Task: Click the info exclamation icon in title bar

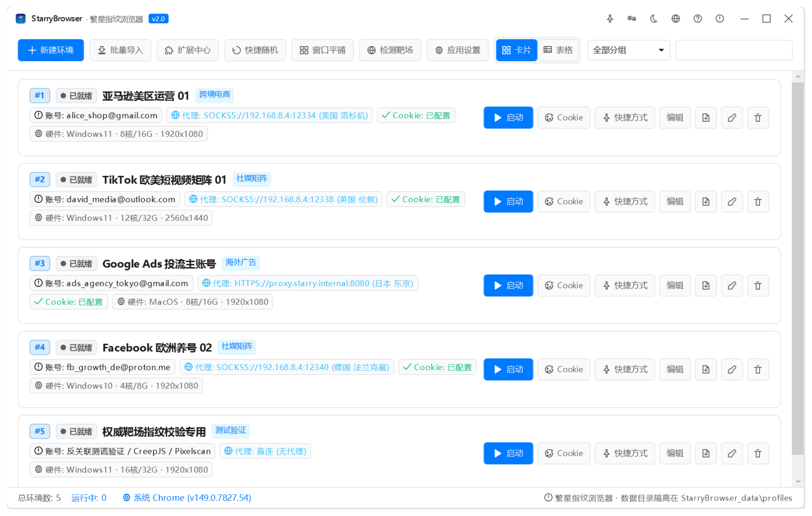Action: tap(720, 19)
